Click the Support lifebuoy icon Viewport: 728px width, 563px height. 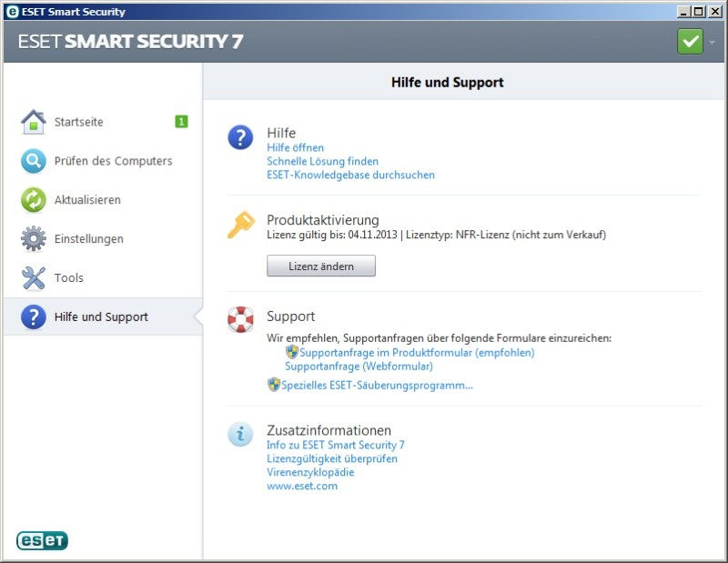[x=240, y=319]
